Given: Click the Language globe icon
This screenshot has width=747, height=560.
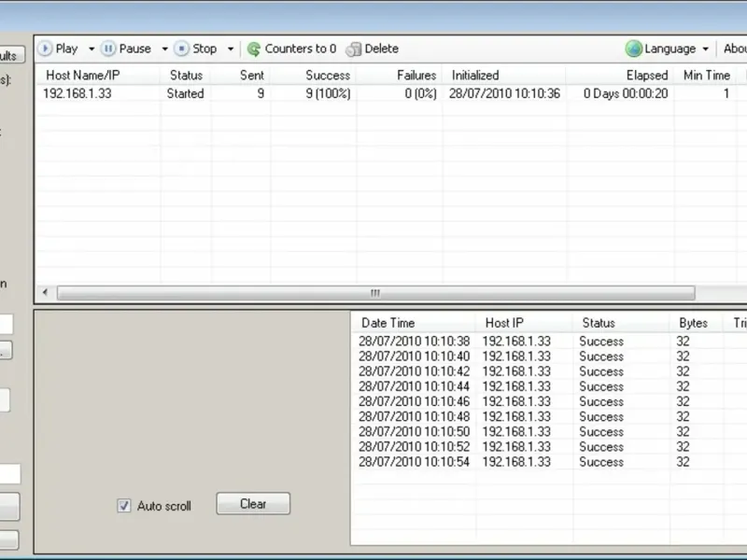Looking at the screenshot, I should coord(634,49).
